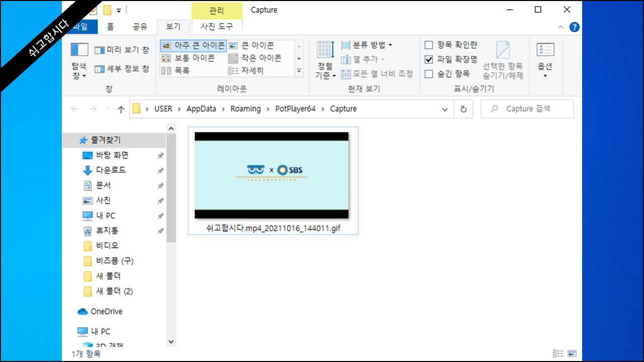The height and width of the screenshot is (362, 644).
Task: Open the 옵션 dropdown arrow
Action: point(545,76)
